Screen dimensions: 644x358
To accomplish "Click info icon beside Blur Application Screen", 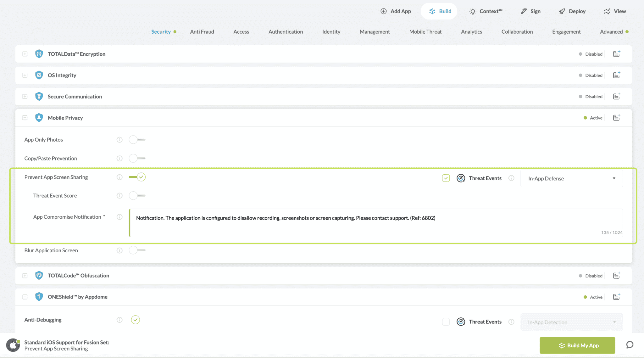I will [119, 250].
